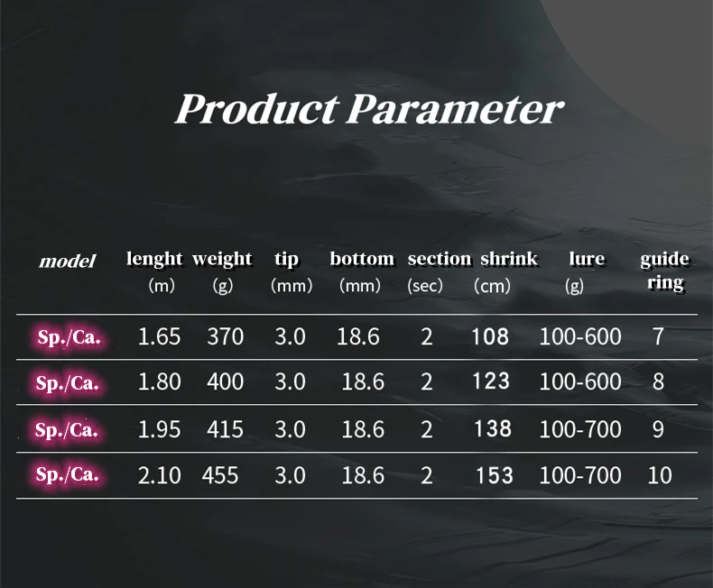Click the guide ring value 10
Viewport: 713px width, 588px height.
point(660,474)
